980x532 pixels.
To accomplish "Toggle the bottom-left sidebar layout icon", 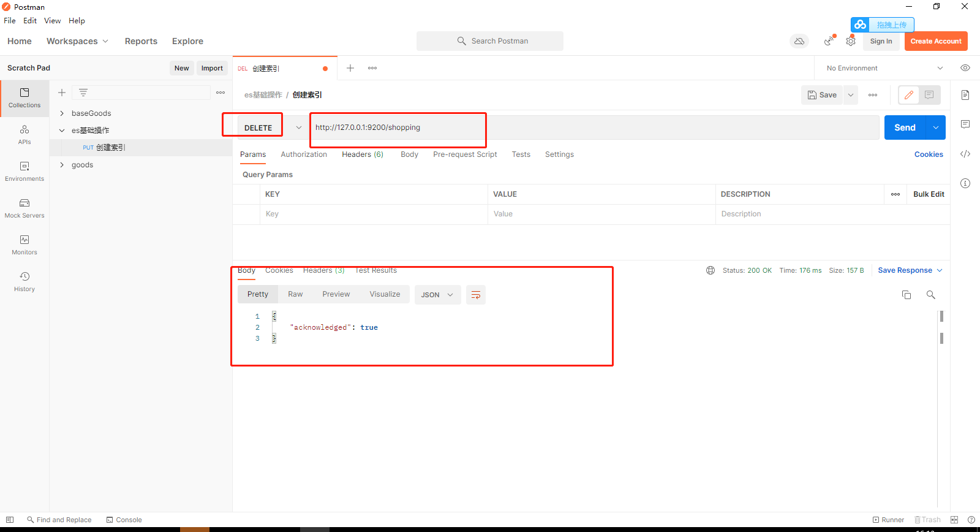I will 10,520.
